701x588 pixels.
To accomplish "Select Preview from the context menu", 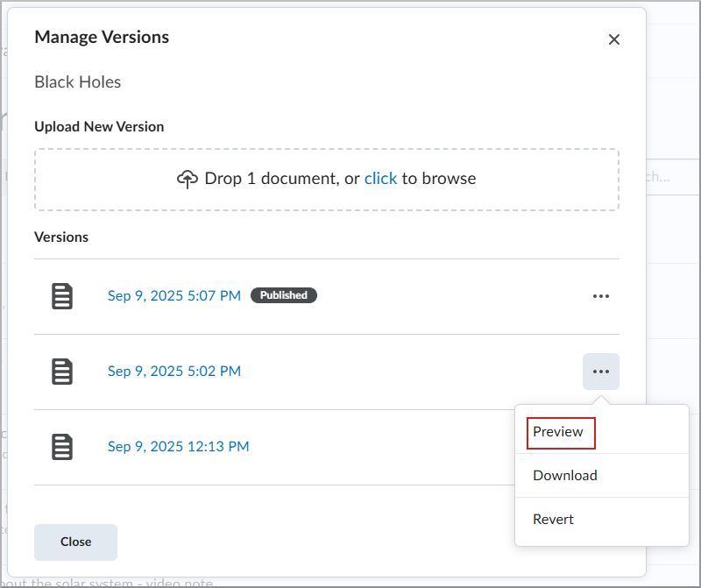I will [558, 432].
